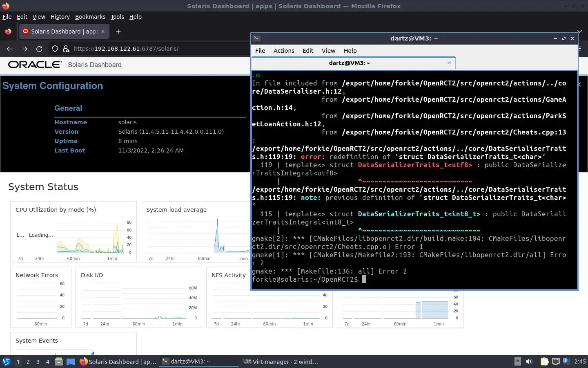Open the terminal's File menu
The width and height of the screenshot is (588, 368).
tap(260, 50)
